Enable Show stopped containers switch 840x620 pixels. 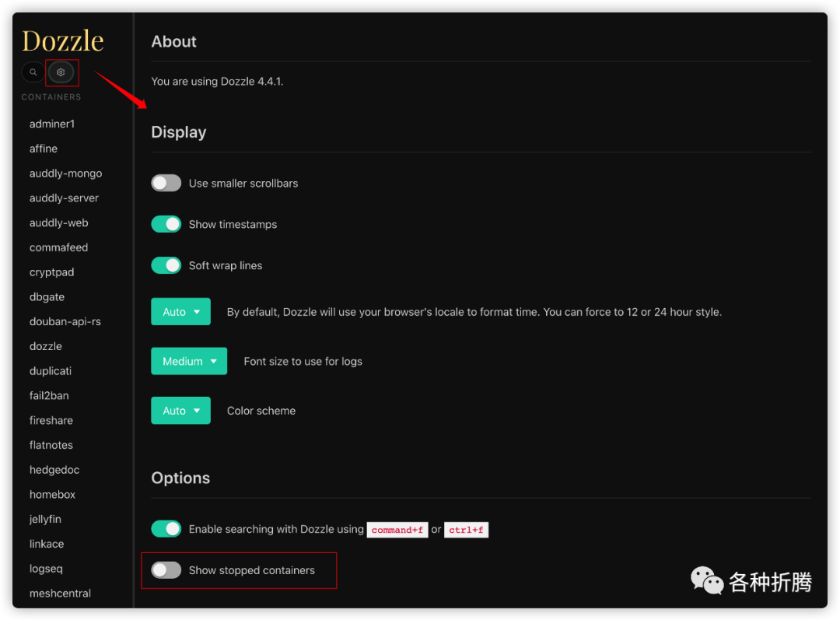tap(166, 570)
